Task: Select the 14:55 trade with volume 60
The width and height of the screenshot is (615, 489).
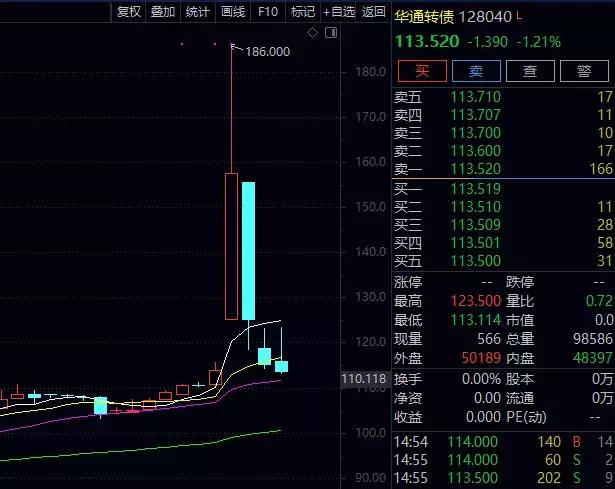Action: coord(553,460)
